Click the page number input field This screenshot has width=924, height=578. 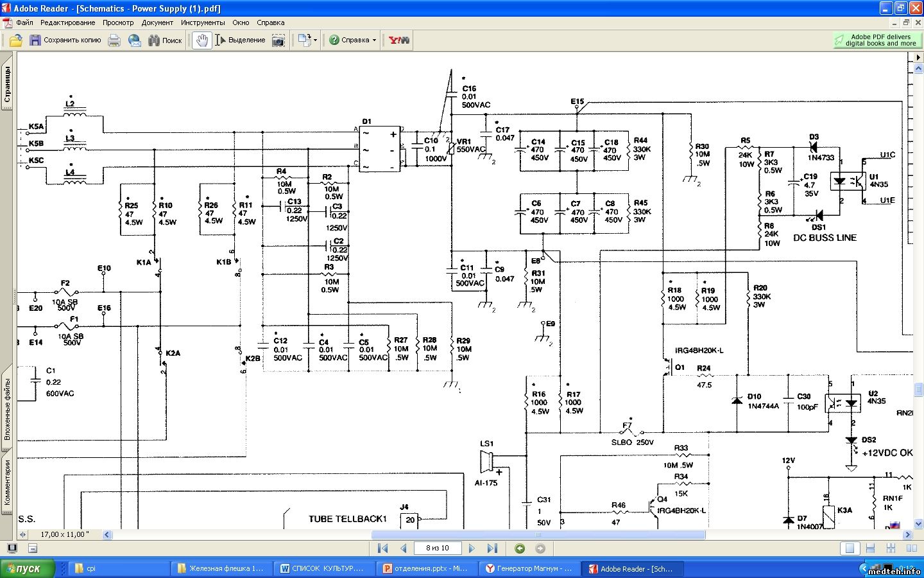click(437, 548)
